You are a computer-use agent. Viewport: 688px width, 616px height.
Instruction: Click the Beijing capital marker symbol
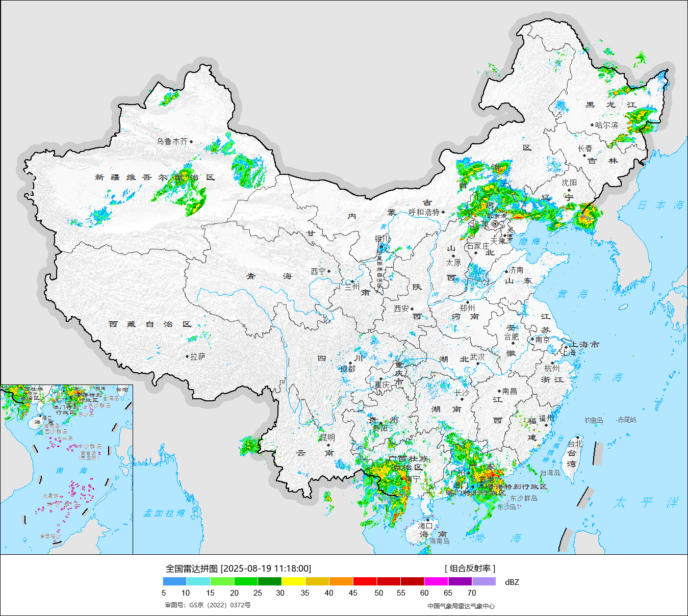click(495, 223)
